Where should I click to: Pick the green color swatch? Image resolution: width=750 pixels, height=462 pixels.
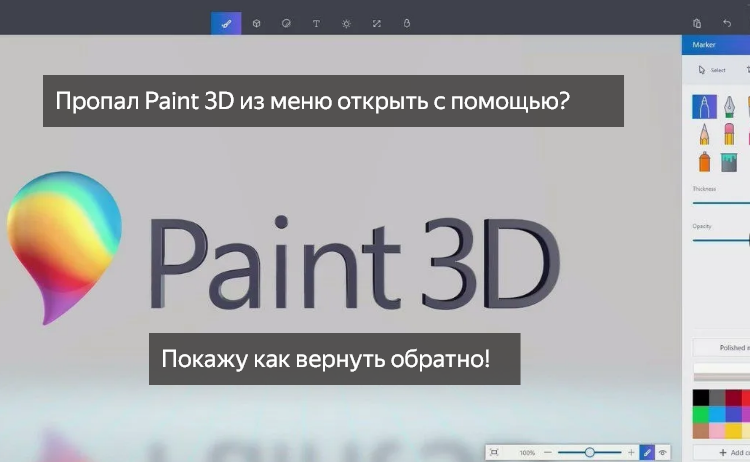pos(701,414)
